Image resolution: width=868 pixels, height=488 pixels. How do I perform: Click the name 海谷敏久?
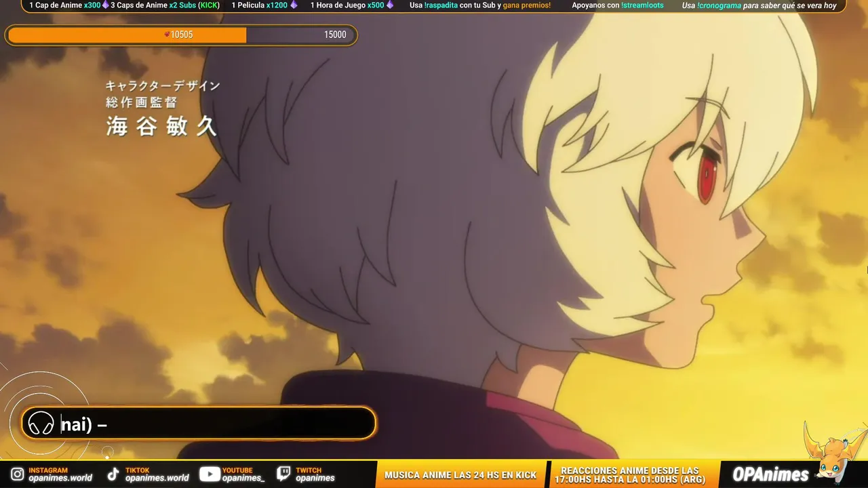point(161,125)
